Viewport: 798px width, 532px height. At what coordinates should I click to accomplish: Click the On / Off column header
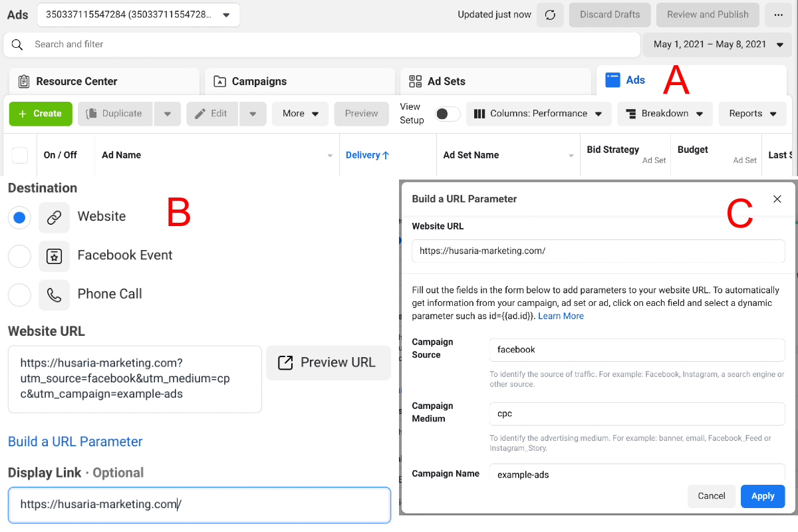tap(61, 155)
